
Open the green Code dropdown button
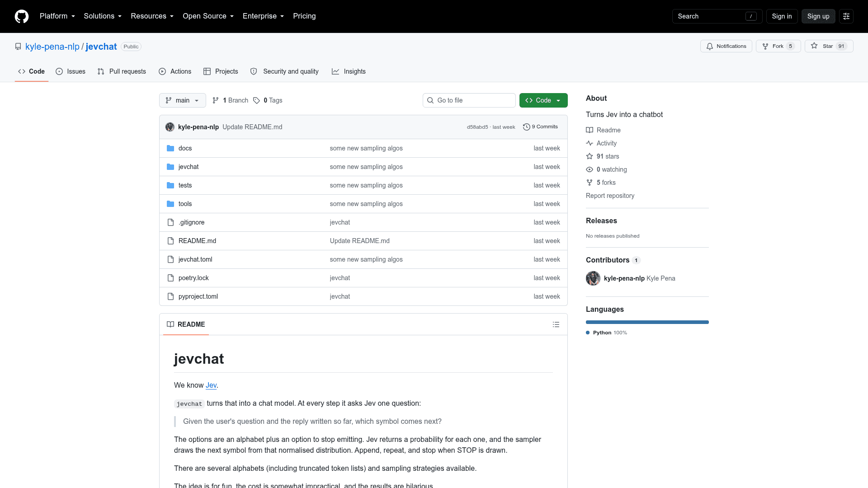543,100
